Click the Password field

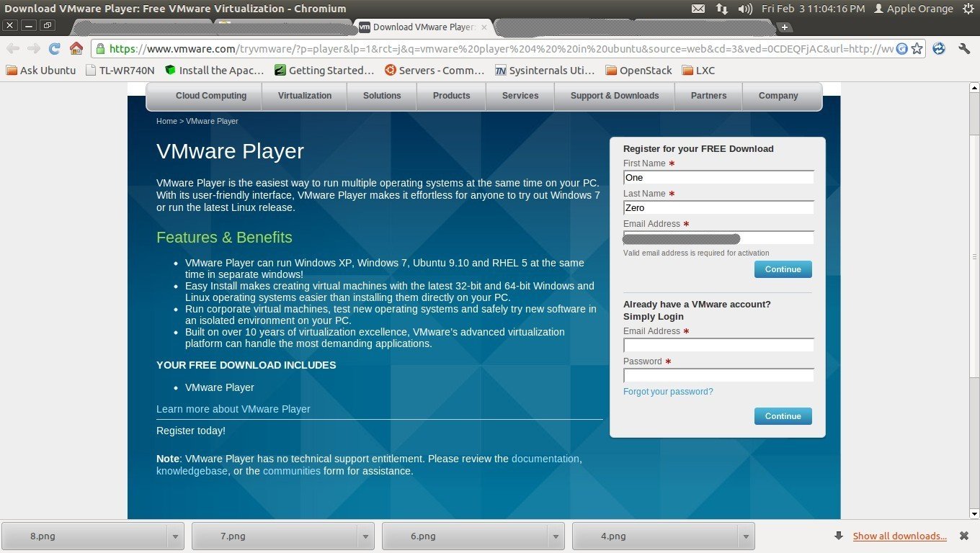click(x=718, y=375)
